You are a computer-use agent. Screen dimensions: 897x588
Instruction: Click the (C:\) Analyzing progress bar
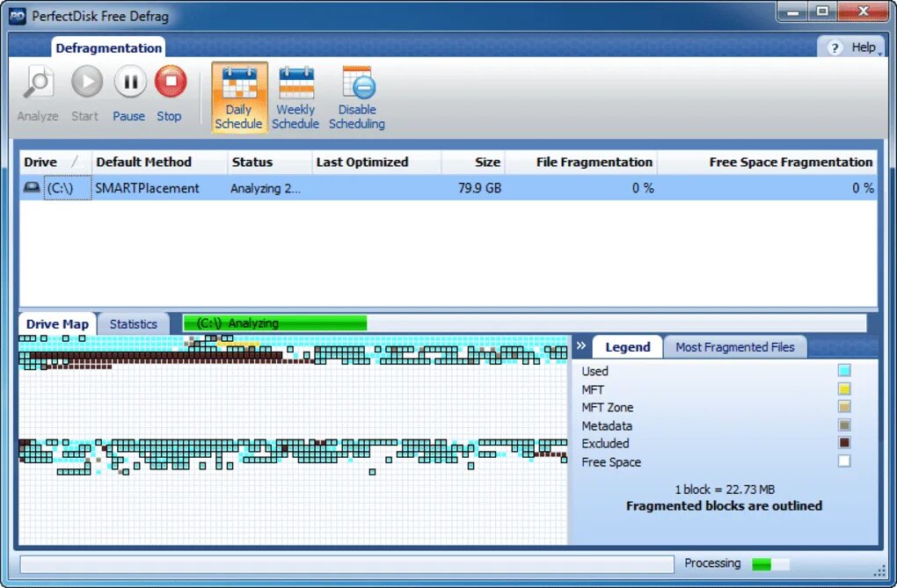(x=525, y=323)
